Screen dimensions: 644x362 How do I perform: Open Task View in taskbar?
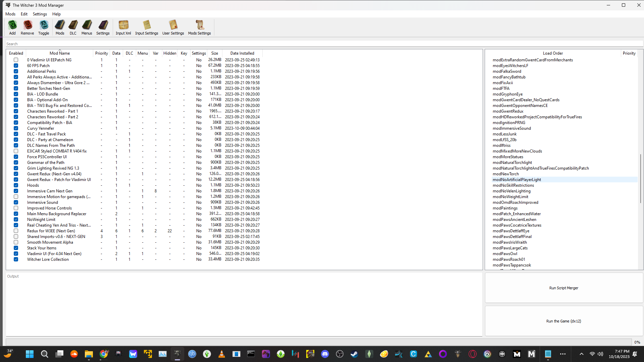click(59, 354)
